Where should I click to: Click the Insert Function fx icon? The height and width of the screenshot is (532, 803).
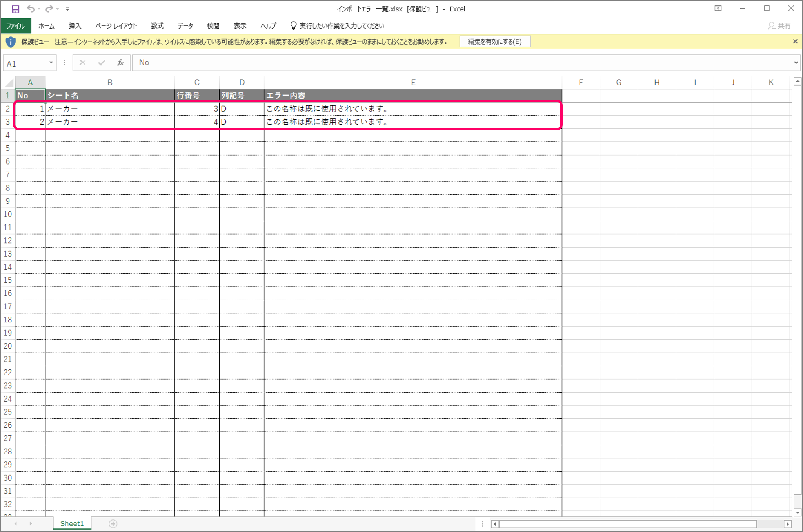pyautogui.click(x=120, y=63)
